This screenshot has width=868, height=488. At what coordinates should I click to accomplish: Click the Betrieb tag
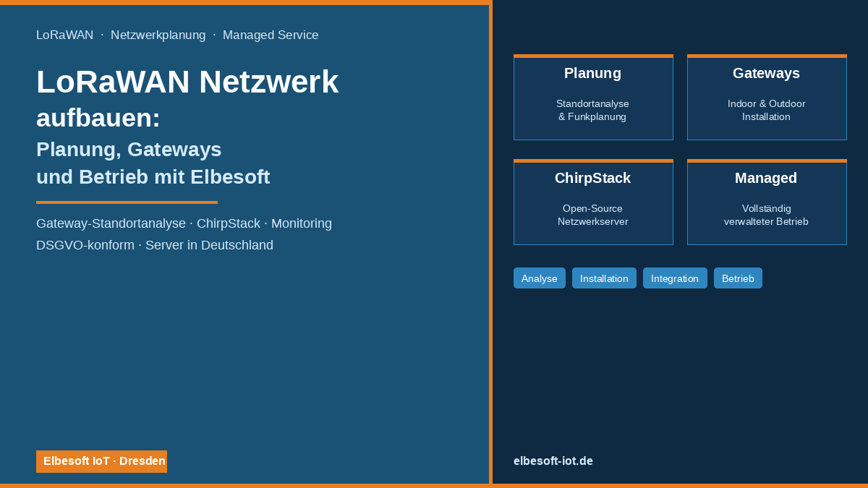click(738, 278)
